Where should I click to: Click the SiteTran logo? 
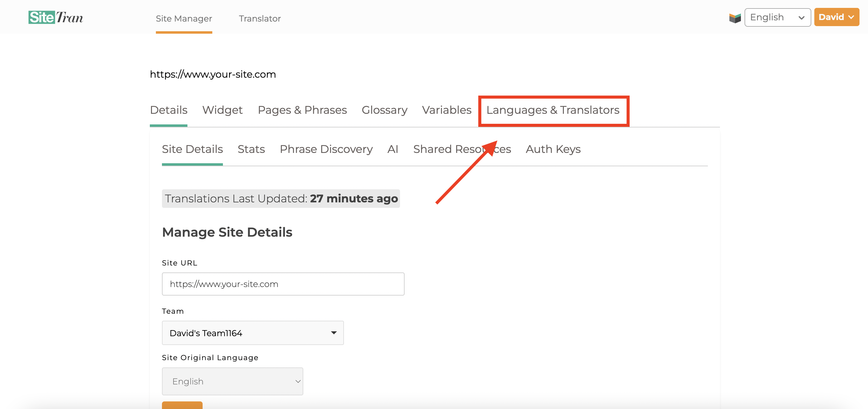tap(56, 18)
